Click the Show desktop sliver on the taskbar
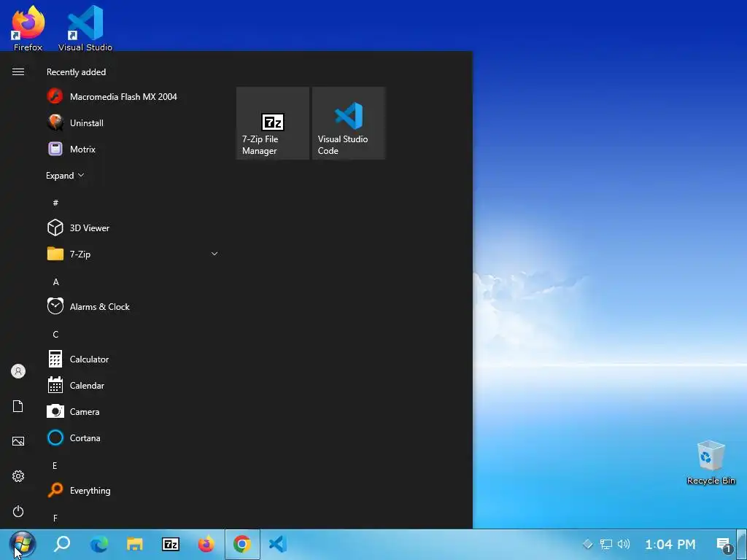Viewport: 747px width, 560px height. tap(741, 544)
